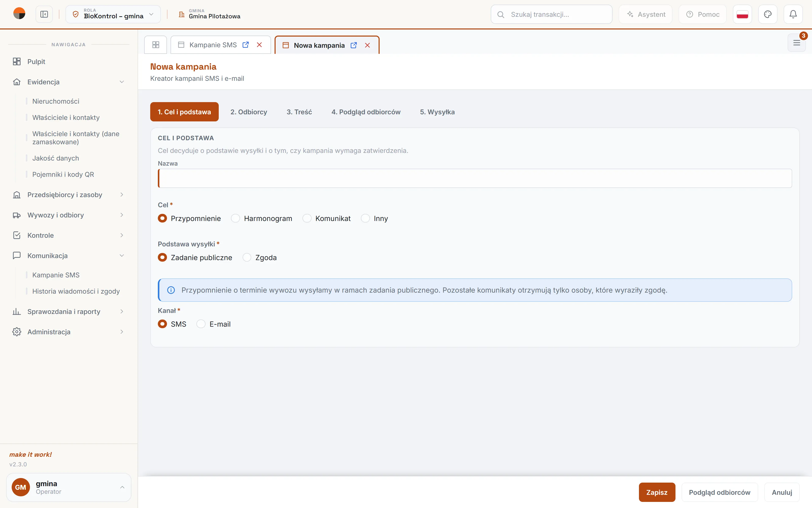Close the Nowa kampania tab
Screen dimensions: 812x508
click(367, 45)
